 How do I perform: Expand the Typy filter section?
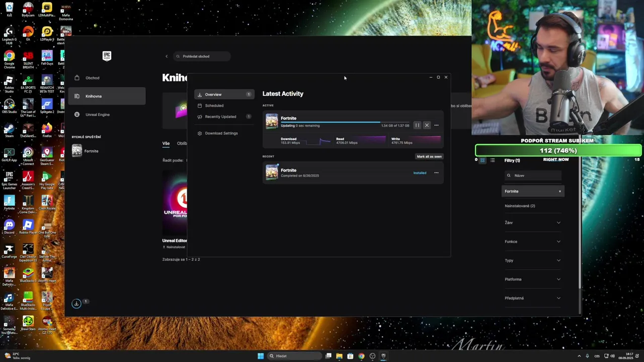tap(533, 260)
